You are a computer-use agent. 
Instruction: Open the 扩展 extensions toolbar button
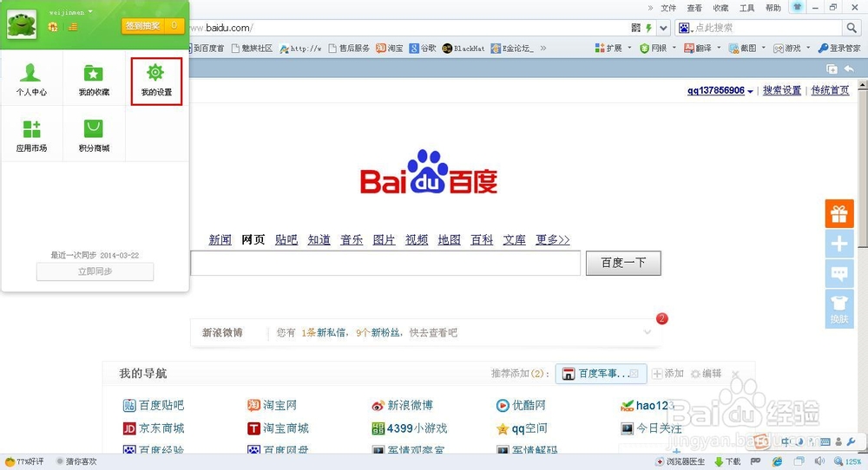click(x=608, y=49)
